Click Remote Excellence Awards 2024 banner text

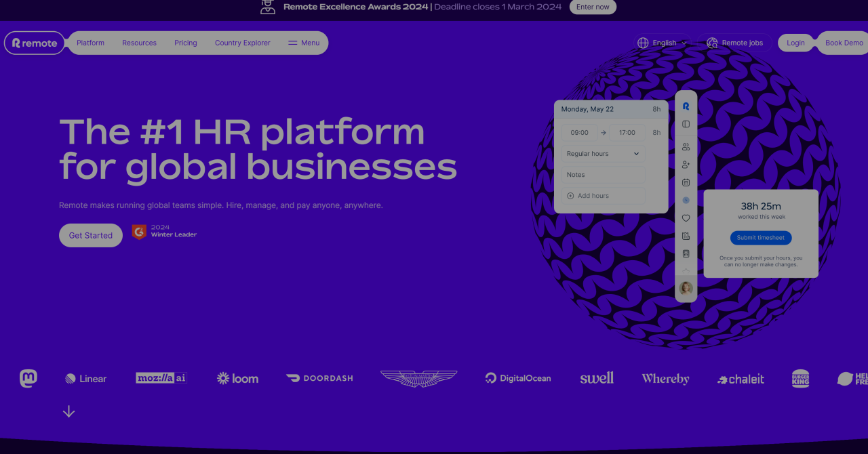[356, 7]
